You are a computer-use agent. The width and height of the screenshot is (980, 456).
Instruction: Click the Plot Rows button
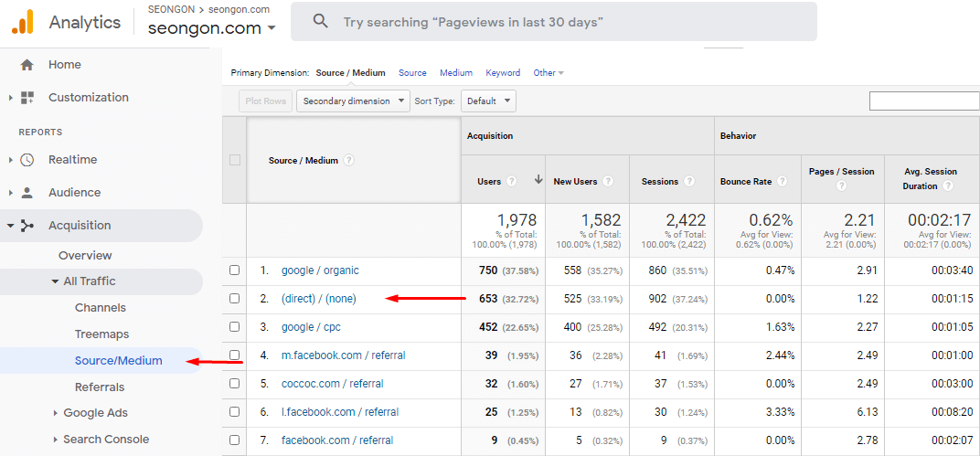pos(266,101)
